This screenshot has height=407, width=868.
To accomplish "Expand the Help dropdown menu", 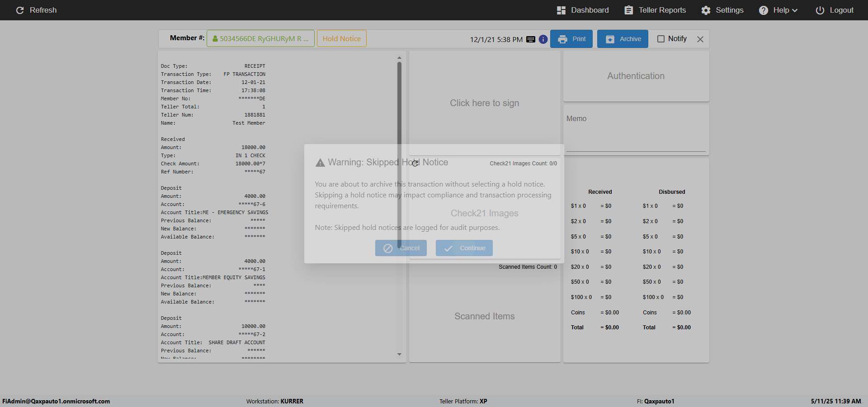I will pyautogui.click(x=778, y=10).
